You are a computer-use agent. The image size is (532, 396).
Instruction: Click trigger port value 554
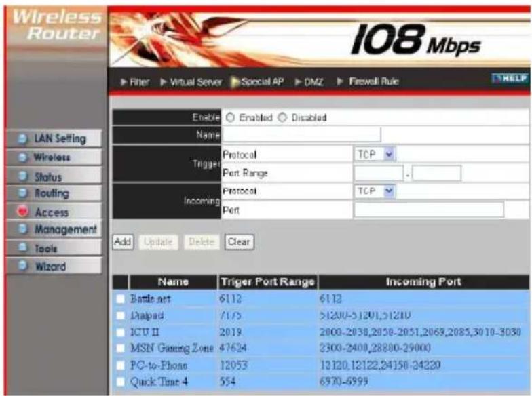(x=227, y=382)
